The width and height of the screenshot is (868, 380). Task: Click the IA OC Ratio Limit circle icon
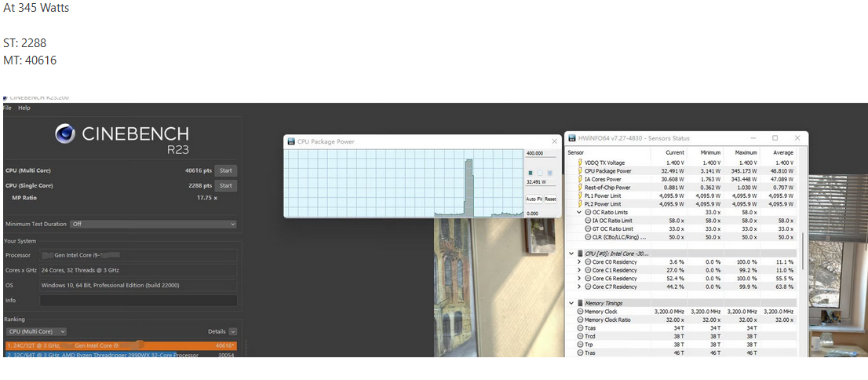(x=588, y=221)
